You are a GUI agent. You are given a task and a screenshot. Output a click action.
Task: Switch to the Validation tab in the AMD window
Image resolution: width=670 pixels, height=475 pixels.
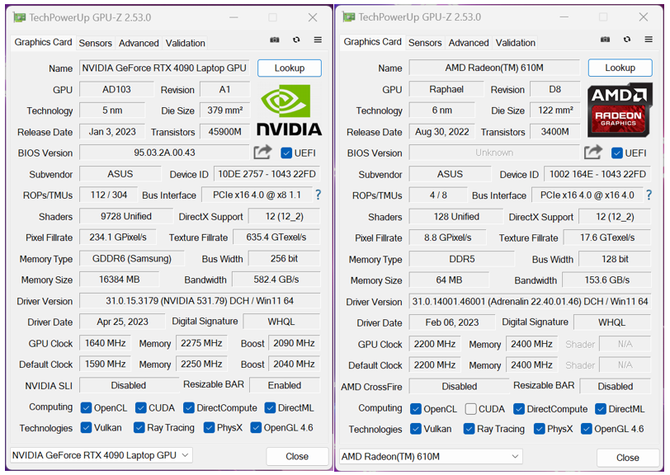(515, 43)
